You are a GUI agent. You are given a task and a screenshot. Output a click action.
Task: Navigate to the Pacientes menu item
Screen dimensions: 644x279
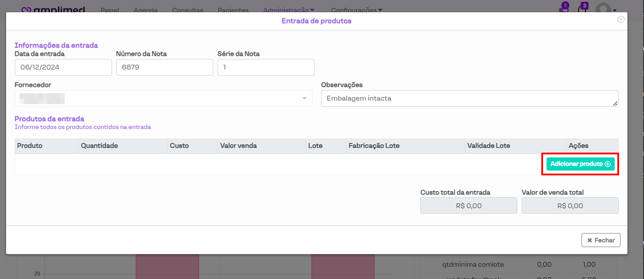coord(233,10)
